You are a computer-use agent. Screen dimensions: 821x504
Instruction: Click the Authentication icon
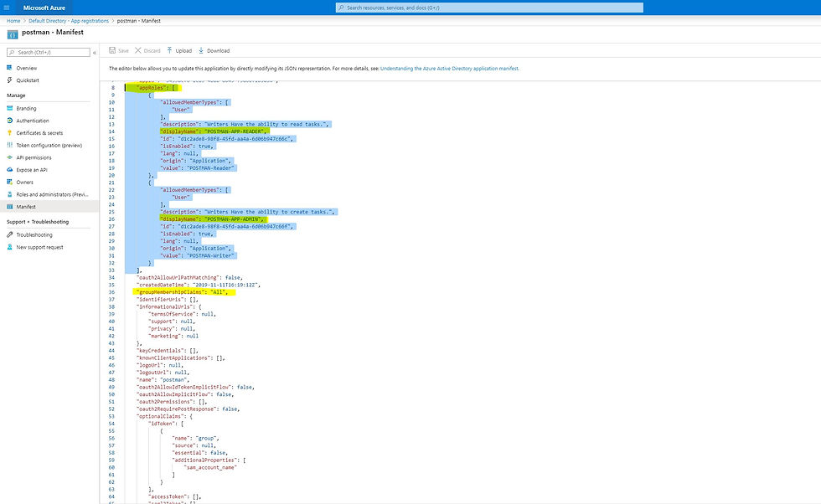click(9, 121)
